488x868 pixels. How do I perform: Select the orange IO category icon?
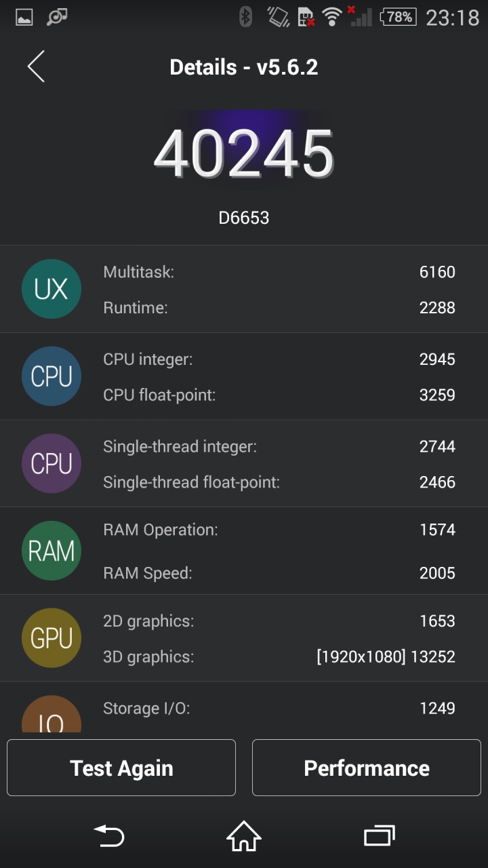52,714
